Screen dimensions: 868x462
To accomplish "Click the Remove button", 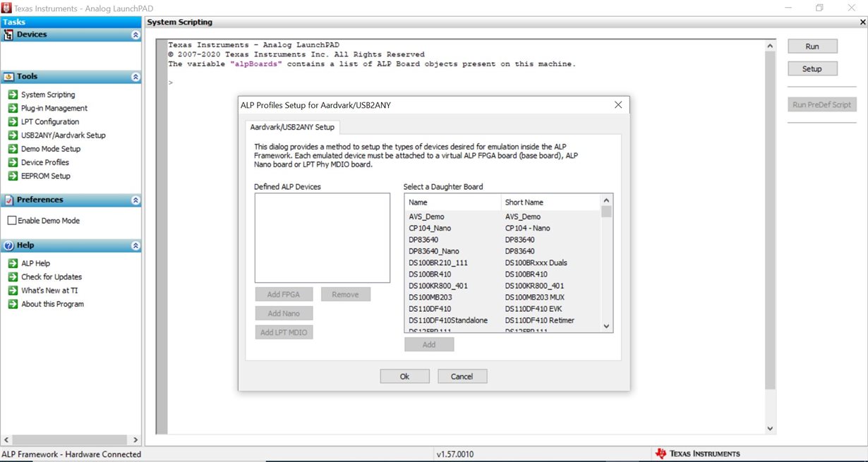I will pos(346,294).
